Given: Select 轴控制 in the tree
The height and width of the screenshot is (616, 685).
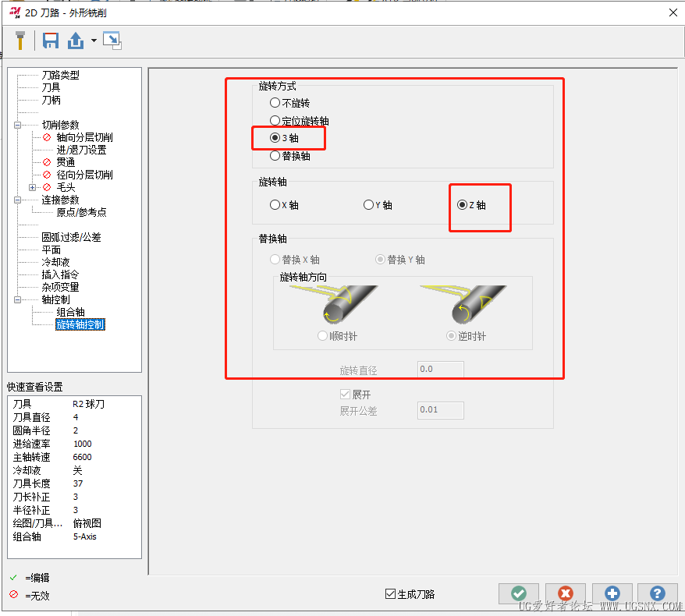Looking at the screenshot, I should [55, 299].
